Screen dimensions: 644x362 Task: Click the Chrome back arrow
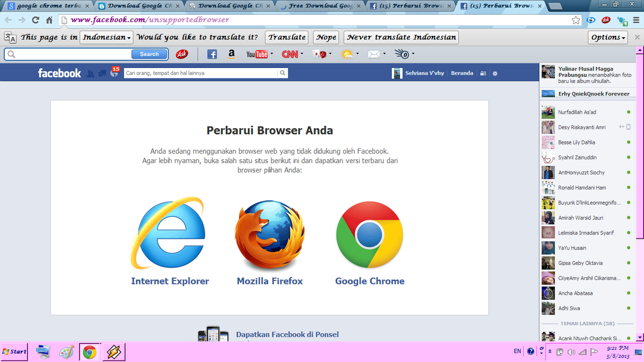tap(8, 20)
